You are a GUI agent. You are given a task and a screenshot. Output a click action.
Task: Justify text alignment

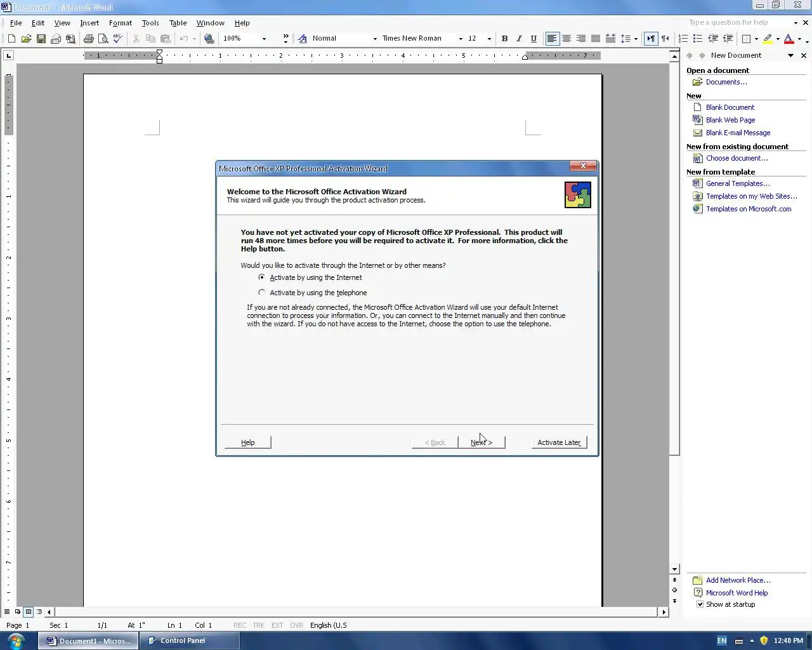pyautogui.click(x=596, y=39)
